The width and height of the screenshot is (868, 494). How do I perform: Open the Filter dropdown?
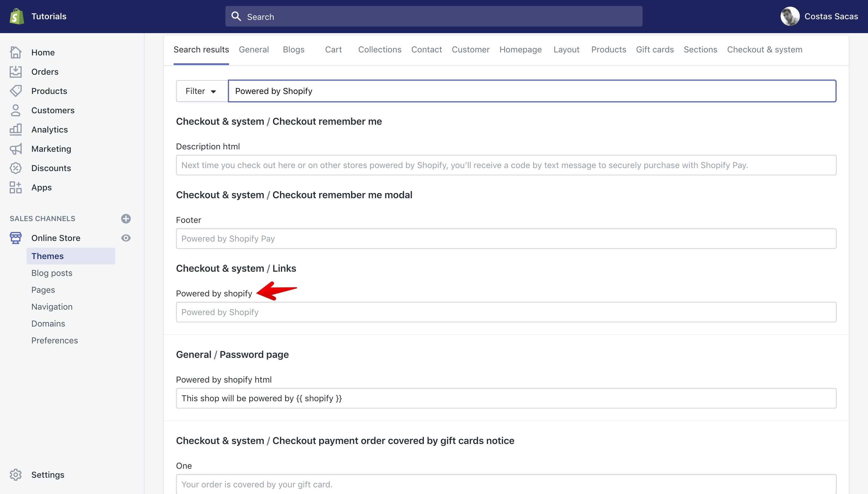point(202,91)
